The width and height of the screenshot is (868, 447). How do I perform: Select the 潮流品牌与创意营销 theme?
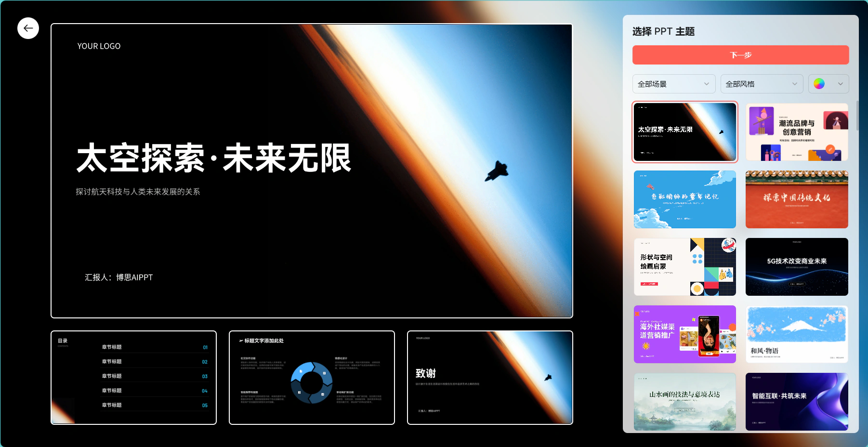pyautogui.click(x=797, y=132)
